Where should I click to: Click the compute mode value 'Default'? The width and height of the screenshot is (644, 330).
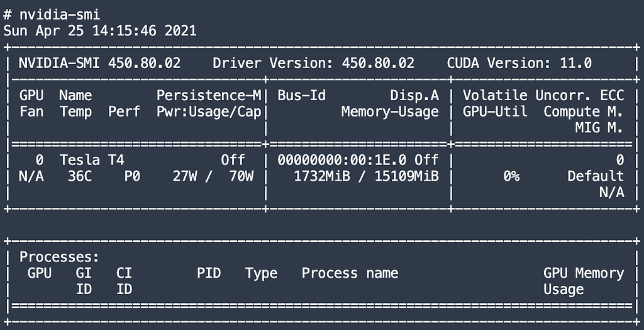click(x=596, y=176)
